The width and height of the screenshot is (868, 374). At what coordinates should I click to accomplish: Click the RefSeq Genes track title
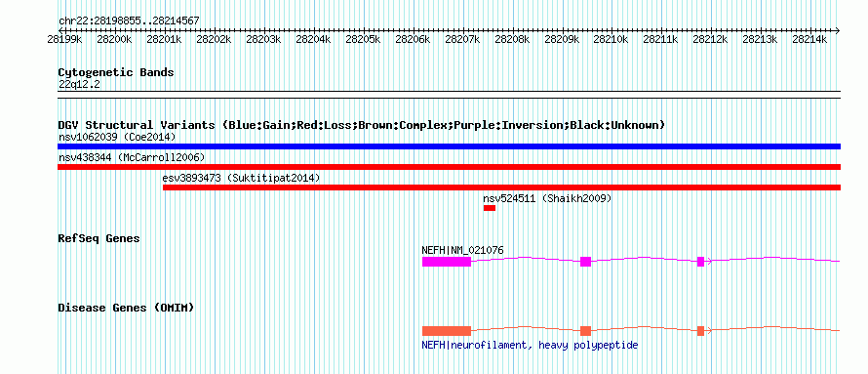pos(99,238)
